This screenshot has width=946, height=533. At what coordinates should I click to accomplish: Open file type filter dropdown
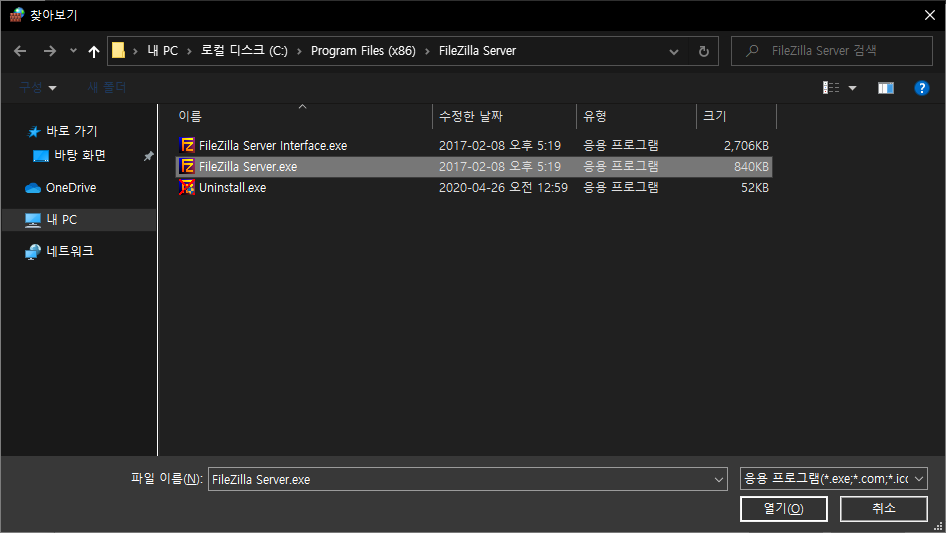click(x=833, y=479)
